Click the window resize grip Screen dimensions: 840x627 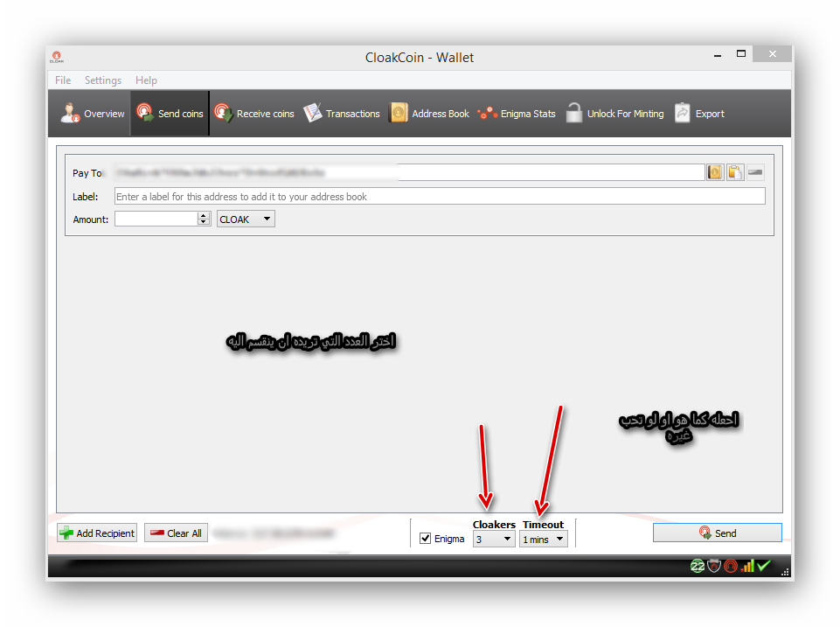coord(785,572)
